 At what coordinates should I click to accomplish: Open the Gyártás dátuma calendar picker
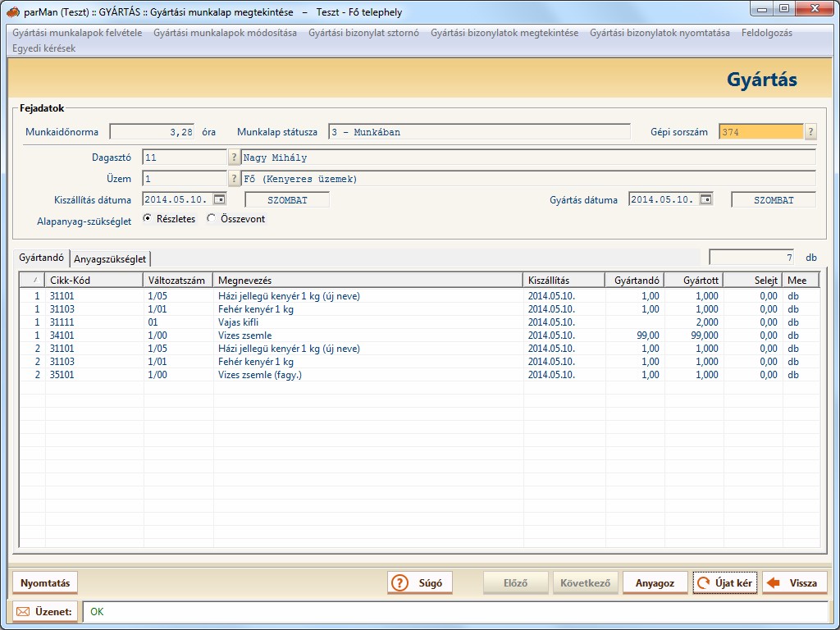[705, 199]
